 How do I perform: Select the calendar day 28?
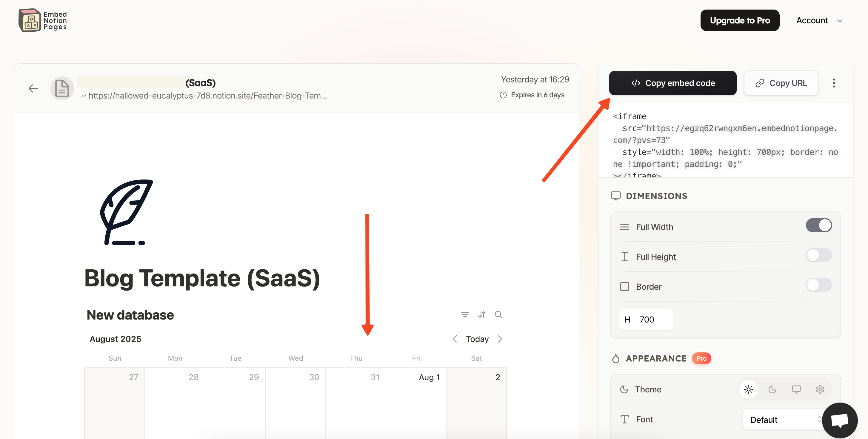175,403
